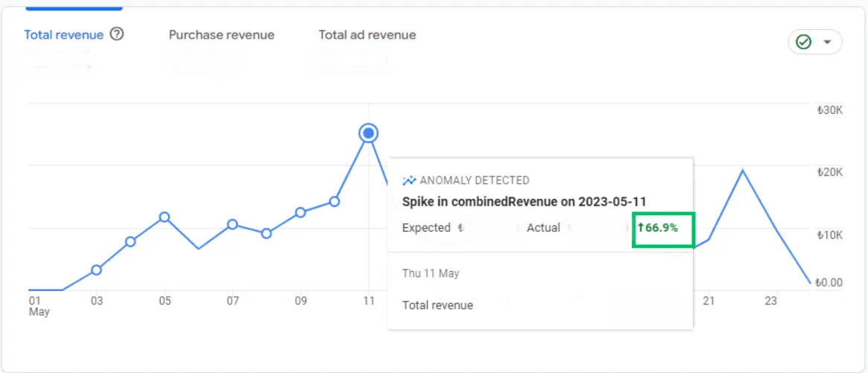Click the green checkmark data quality icon
This screenshot has width=868, height=373.
803,42
